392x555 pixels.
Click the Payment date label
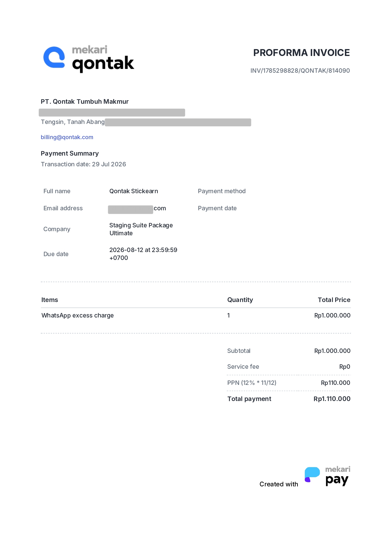pyautogui.click(x=217, y=208)
